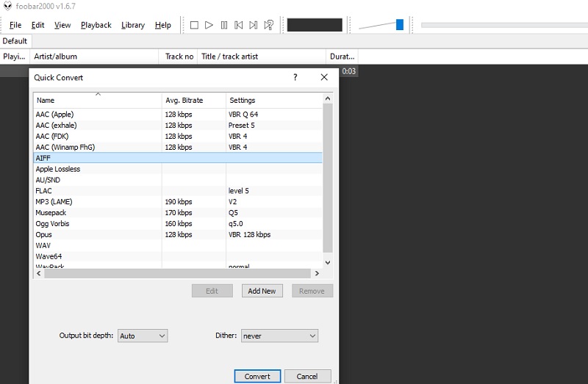Cancel the Quick Convert dialog
The width and height of the screenshot is (588, 384).
pyautogui.click(x=307, y=376)
